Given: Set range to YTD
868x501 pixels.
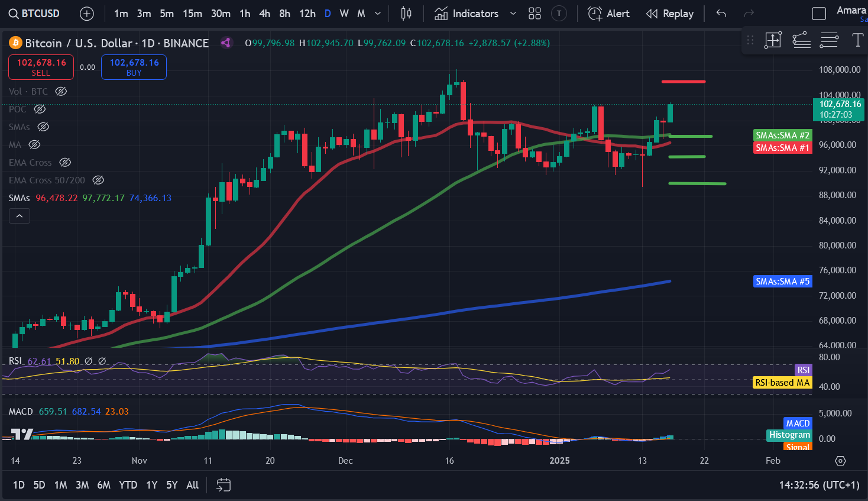Looking at the screenshot, I should 128,485.
